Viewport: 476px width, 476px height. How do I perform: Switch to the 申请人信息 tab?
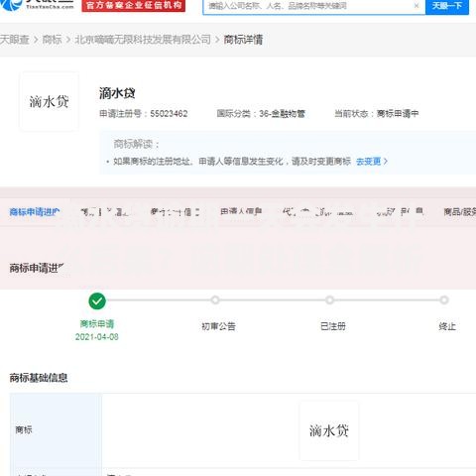pyautogui.click(x=241, y=211)
